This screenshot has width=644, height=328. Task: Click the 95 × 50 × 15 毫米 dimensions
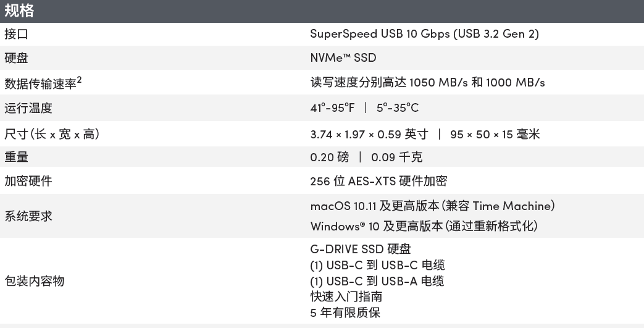pyautogui.click(x=495, y=135)
